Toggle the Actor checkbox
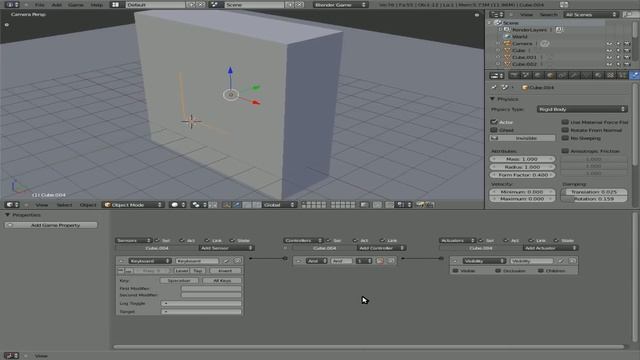This screenshot has height=360, width=640. pyautogui.click(x=494, y=122)
